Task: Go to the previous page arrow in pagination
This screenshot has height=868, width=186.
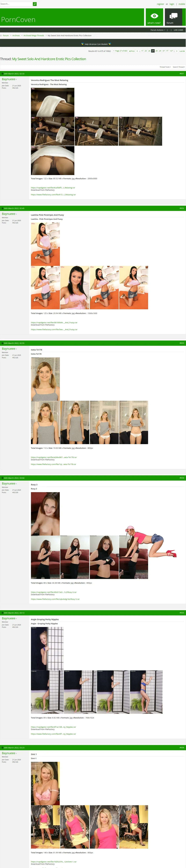Action: [x=137, y=51]
